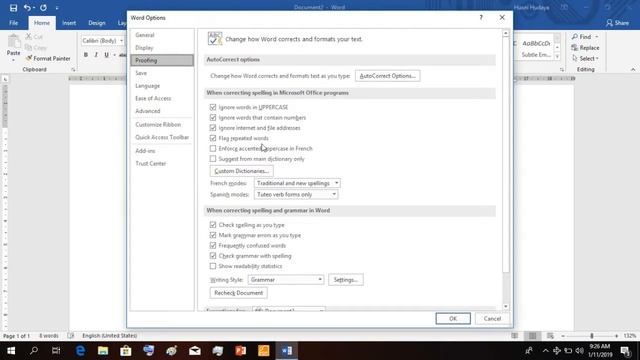Open Windows Start menu
Image resolution: width=640 pixels, height=360 pixels.
tap(11, 351)
